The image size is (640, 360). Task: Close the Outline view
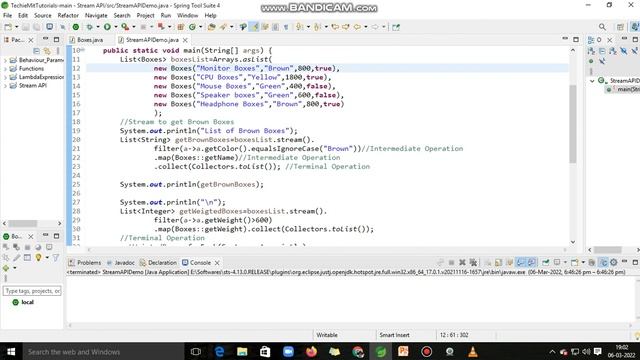[x=609, y=40]
